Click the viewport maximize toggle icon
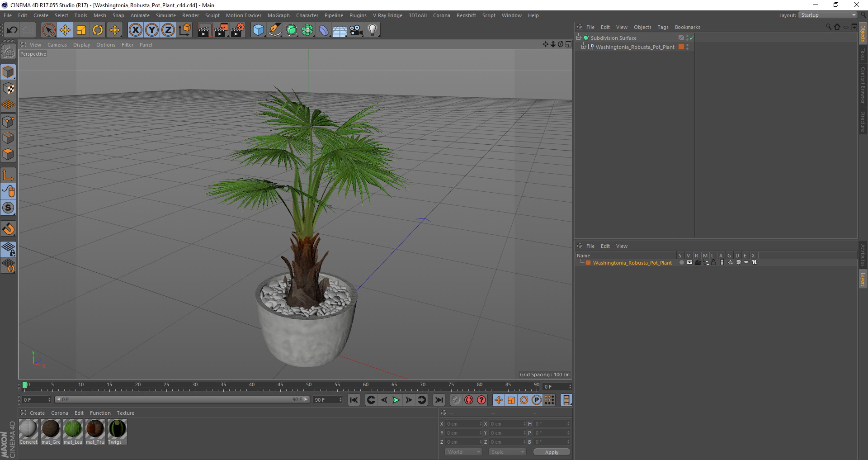 568,44
